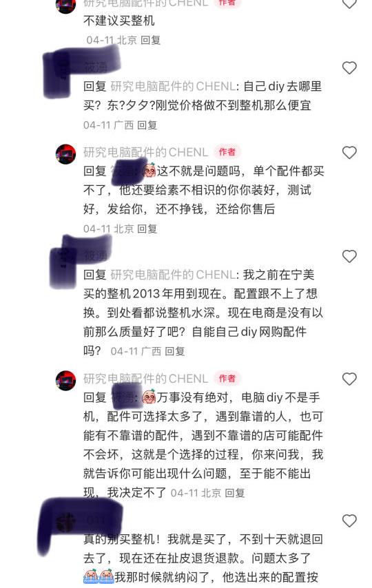Open author avatar beside 万事没有绝对 reply
Screen dimensions: 372x588
(x=65, y=381)
